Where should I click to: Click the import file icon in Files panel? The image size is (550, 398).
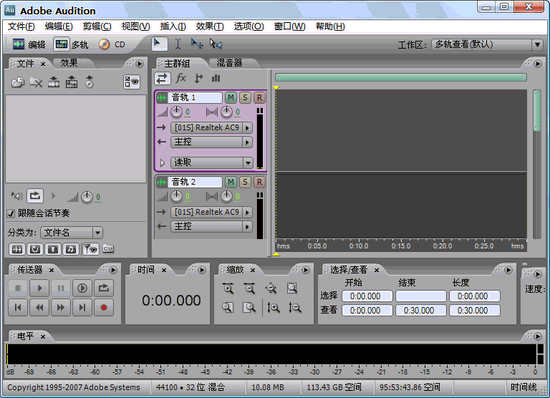coord(18,82)
